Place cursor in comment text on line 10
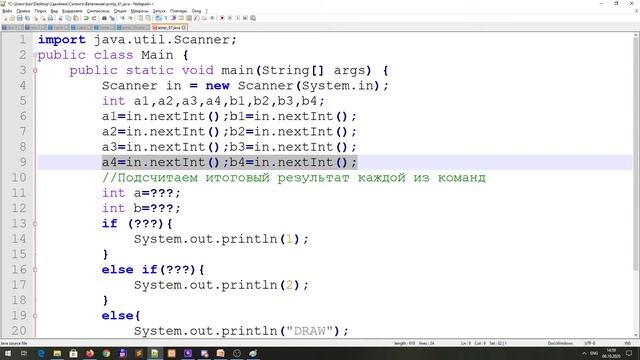This screenshot has width=640, height=360. (x=294, y=178)
